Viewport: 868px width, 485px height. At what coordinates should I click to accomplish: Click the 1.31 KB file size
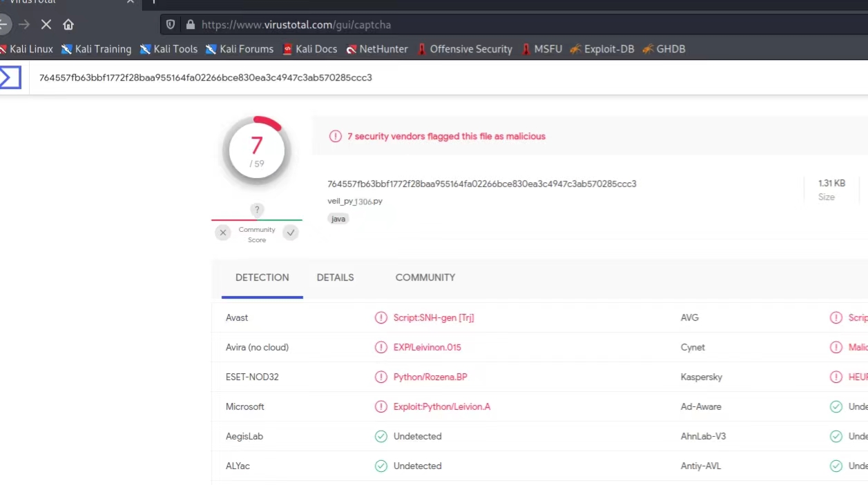point(831,184)
